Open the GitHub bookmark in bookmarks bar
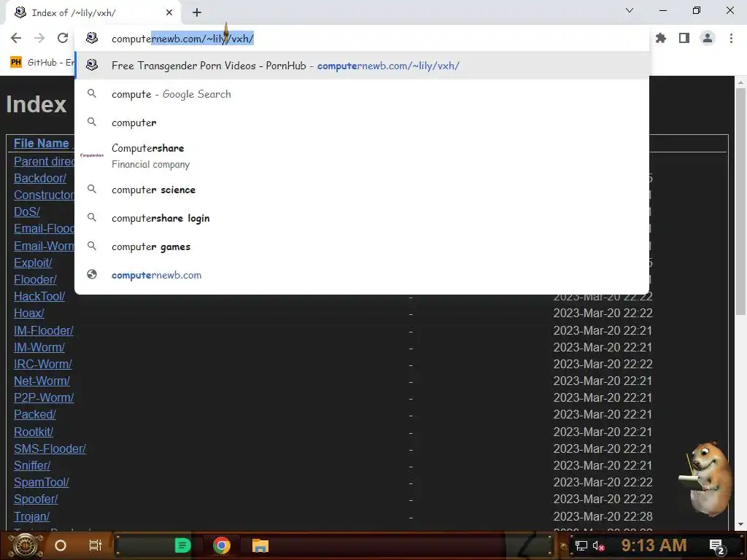747x560 pixels. click(x=42, y=63)
